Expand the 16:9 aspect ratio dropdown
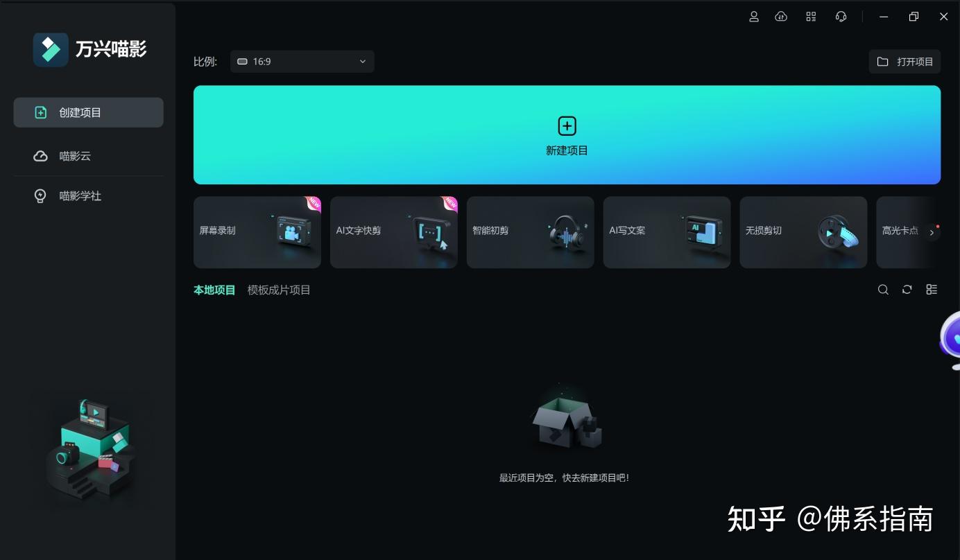The width and height of the screenshot is (960, 560). click(x=302, y=62)
